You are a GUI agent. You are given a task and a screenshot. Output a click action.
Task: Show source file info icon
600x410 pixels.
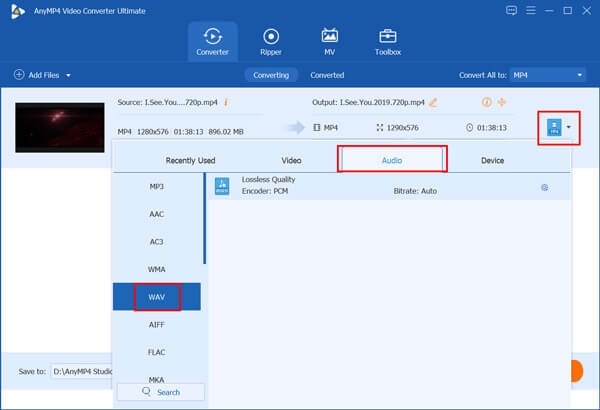pos(226,102)
